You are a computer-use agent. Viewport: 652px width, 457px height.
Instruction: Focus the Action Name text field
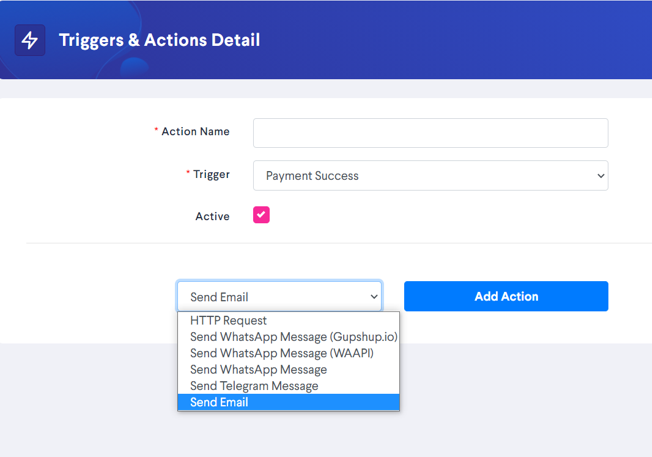tap(430, 133)
